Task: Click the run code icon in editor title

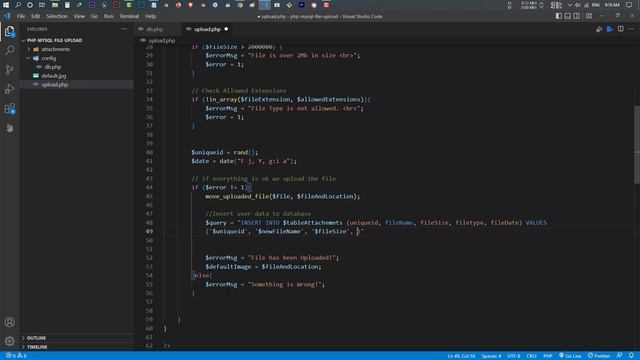Action: (599, 29)
